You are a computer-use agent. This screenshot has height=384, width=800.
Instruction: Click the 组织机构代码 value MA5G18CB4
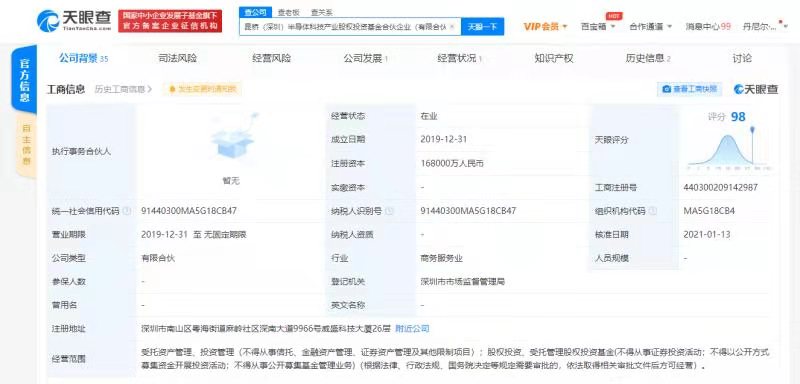pos(709,211)
